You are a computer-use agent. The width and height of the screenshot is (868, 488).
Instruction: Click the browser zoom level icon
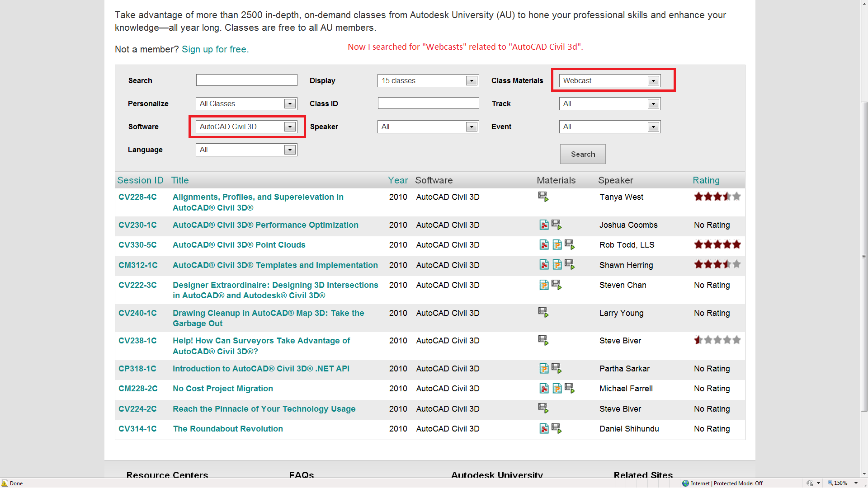coord(830,483)
